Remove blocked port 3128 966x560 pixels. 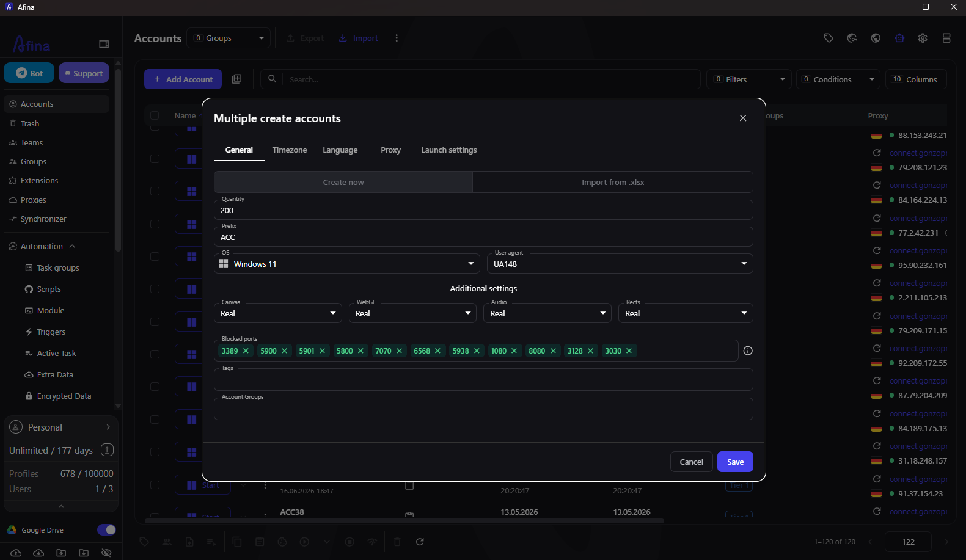click(590, 351)
